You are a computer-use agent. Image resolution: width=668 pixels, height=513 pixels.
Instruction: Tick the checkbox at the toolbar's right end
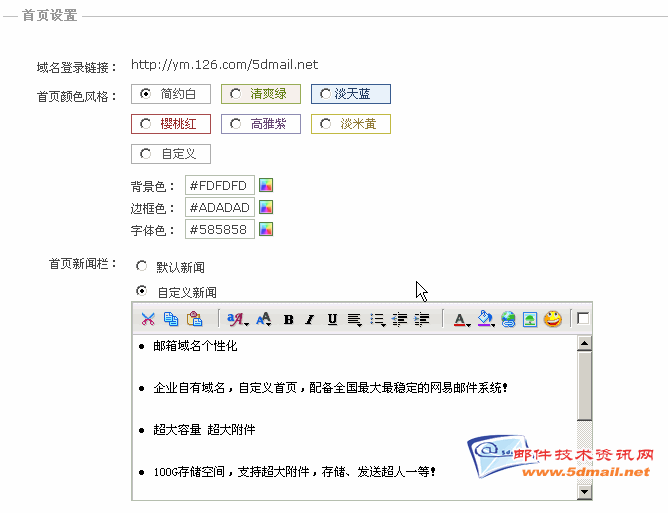tap(583, 319)
